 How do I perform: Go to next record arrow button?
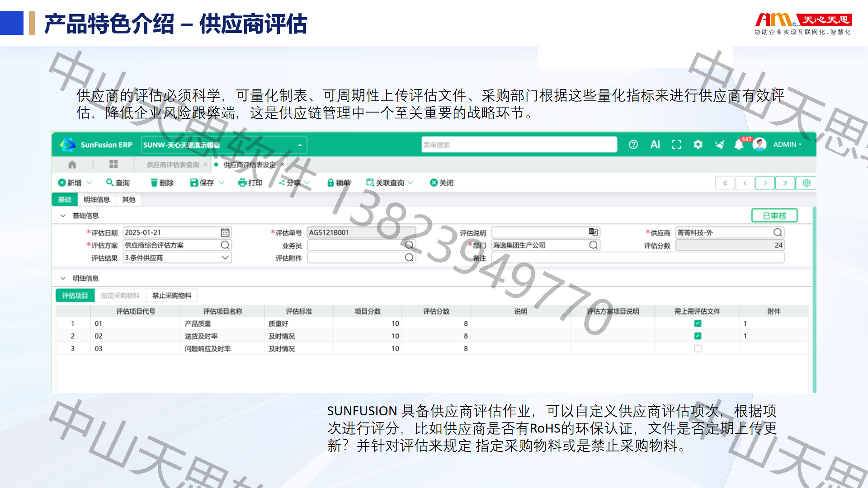(x=765, y=183)
